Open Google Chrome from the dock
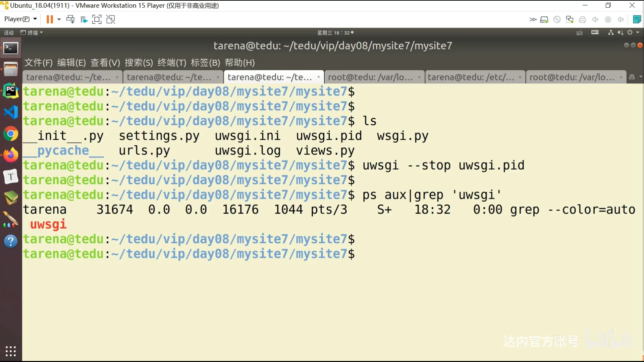The height and width of the screenshot is (362, 644). pyautogui.click(x=11, y=134)
